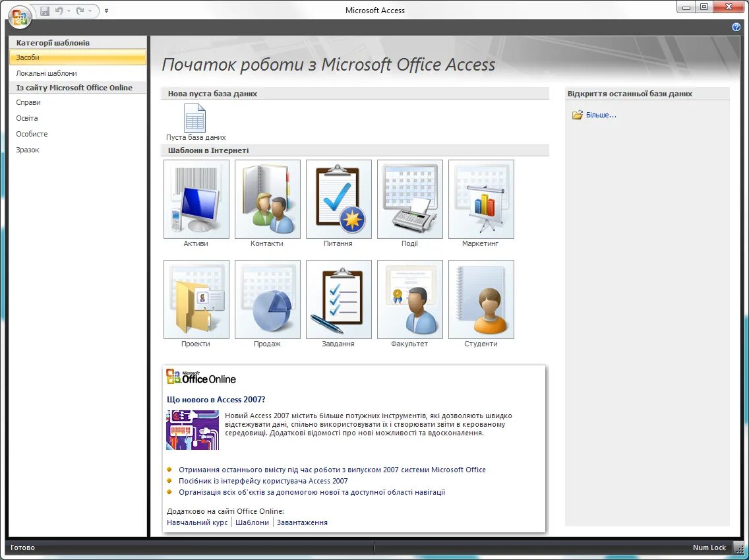The width and height of the screenshot is (749, 560).
Task: Click the purple Access 2007 promo thumbnail
Action: click(x=193, y=429)
